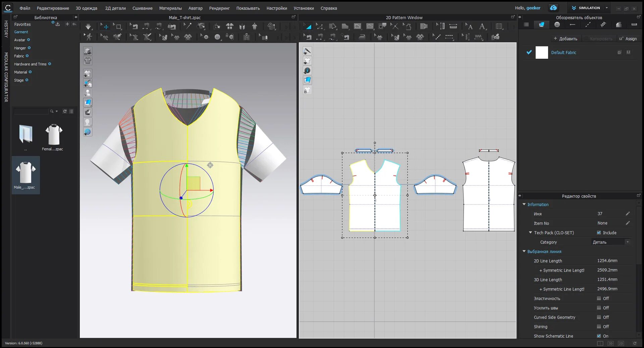Click the library search input field
Screen dimensions: 644x348
(x=31, y=111)
